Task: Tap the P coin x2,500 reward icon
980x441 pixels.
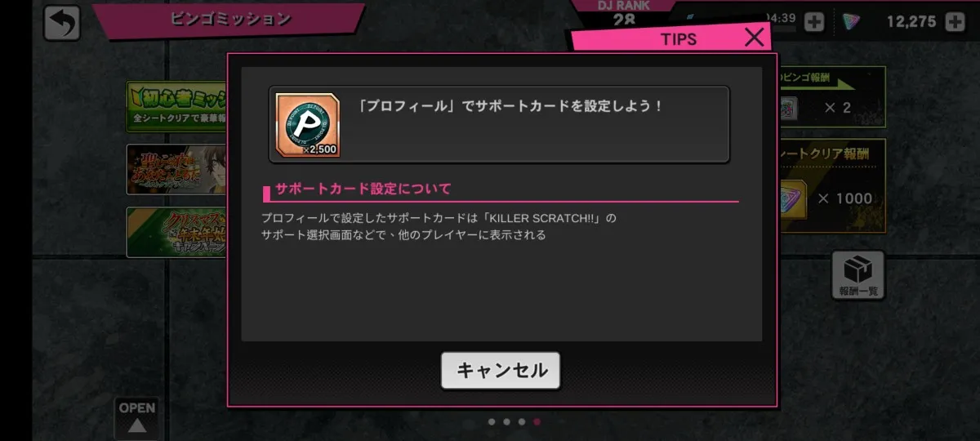Action: pos(308,125)
